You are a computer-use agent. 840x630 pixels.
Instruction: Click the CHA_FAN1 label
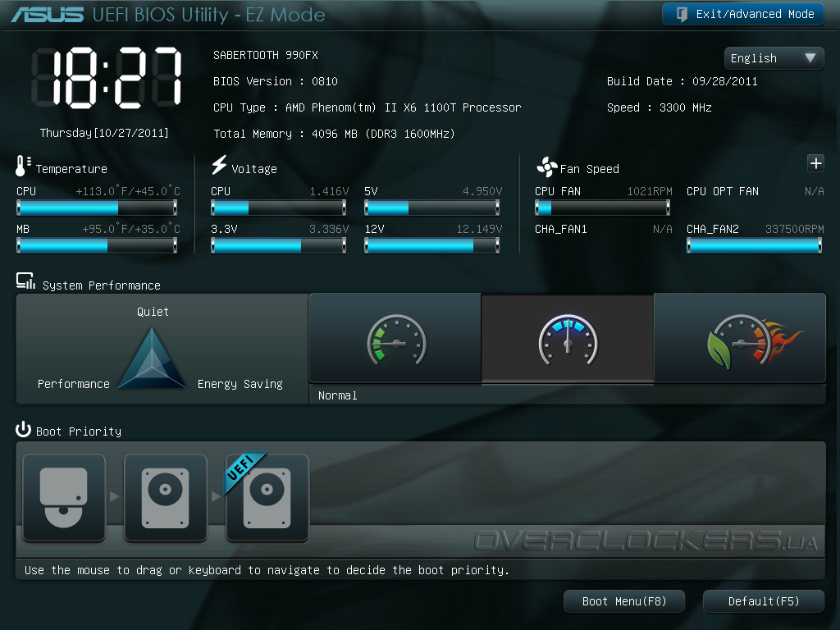pos(561,230)
